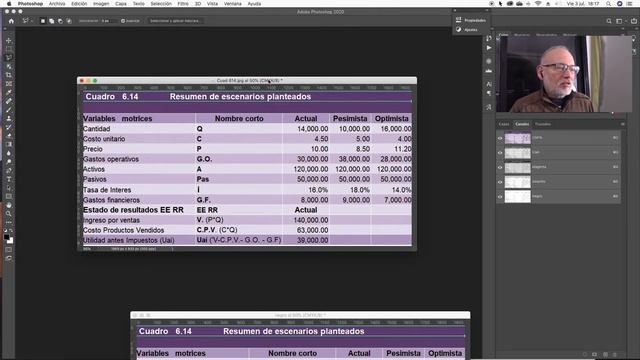Hide the Amarillo channel eye
640x360 pixels.
pyautogui.click(x=500, y=182)
